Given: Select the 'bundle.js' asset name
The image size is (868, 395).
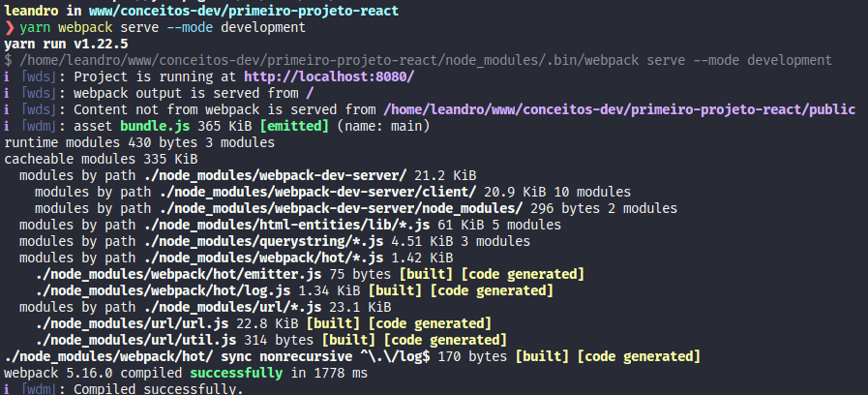Looking at the screenshot, I should [155, 126].
